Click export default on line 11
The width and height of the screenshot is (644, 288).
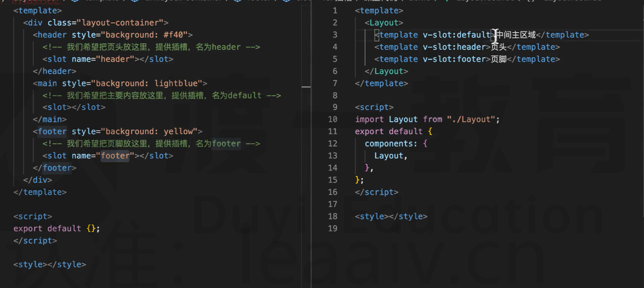tap(389, 131)
